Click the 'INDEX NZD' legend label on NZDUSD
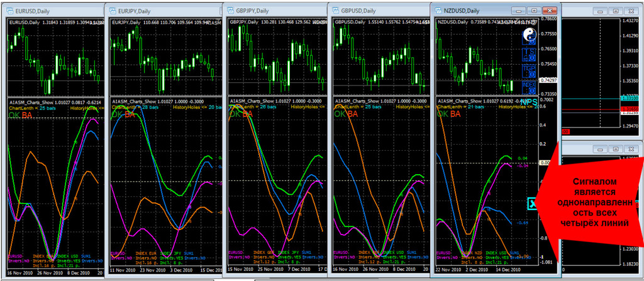Screen dimensions: 644x281 click(x=472, y=252)
